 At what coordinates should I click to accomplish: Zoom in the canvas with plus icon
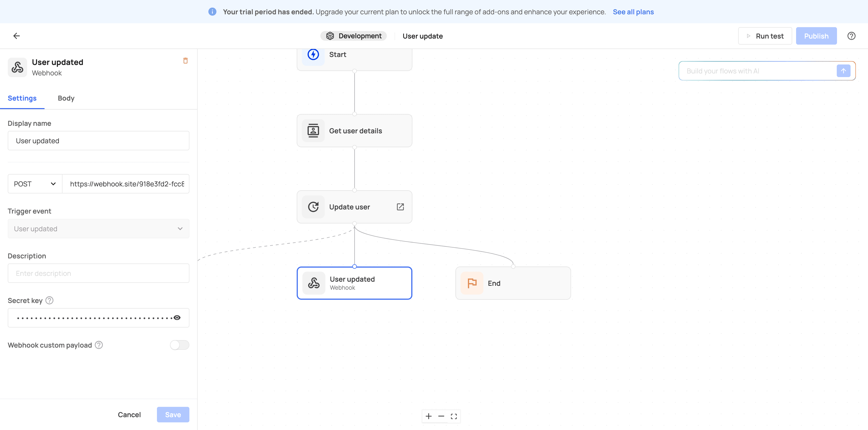click(428, 416)
